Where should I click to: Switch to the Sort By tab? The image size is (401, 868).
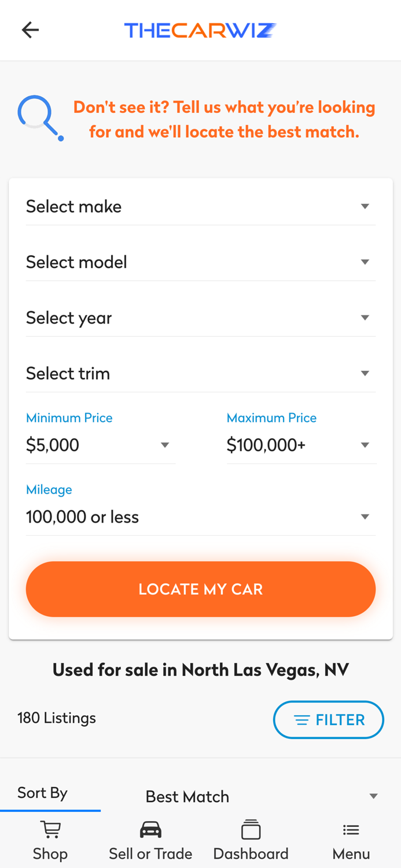[42, 793]
